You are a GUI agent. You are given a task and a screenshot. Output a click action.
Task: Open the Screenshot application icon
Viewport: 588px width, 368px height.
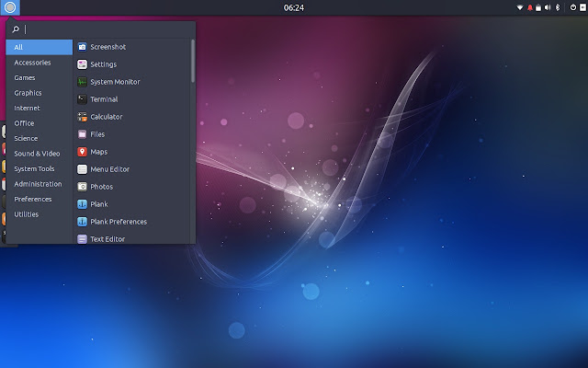pos(82,47)
